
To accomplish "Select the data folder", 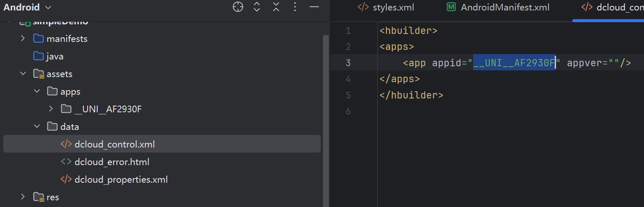I will pyautogui.click(x=70, y=127).
